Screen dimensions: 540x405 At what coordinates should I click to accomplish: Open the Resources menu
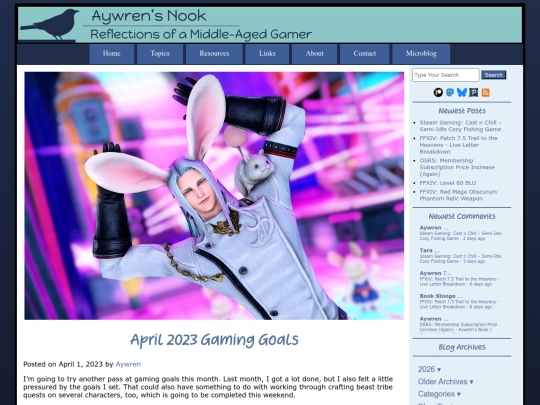[214, 54]
